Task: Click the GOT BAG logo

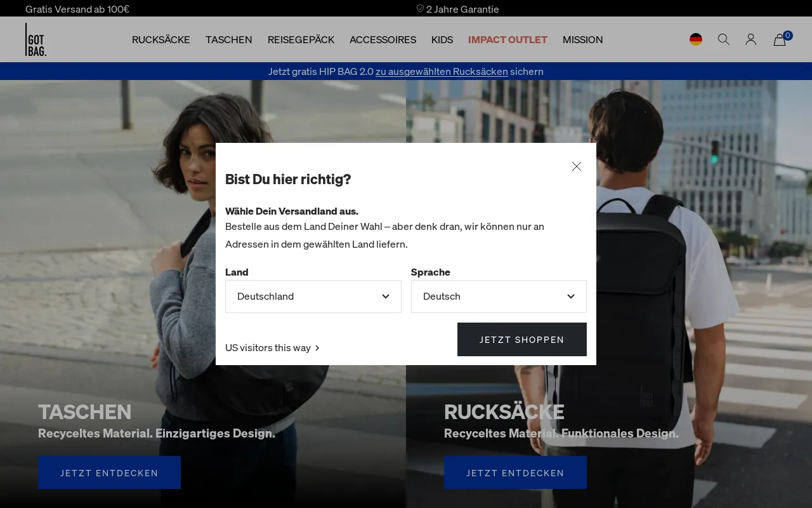Action: point(36,39)
